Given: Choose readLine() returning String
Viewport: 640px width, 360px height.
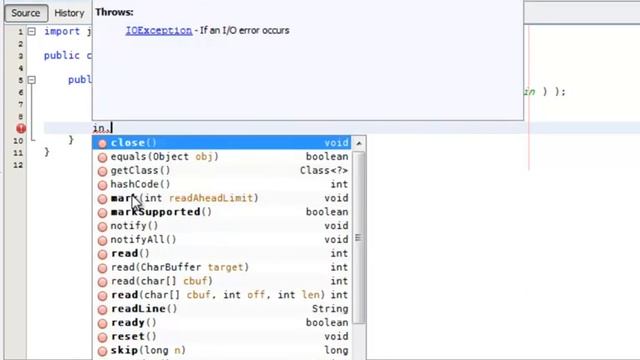Looking at the screenshot, I should pos(222,309).
